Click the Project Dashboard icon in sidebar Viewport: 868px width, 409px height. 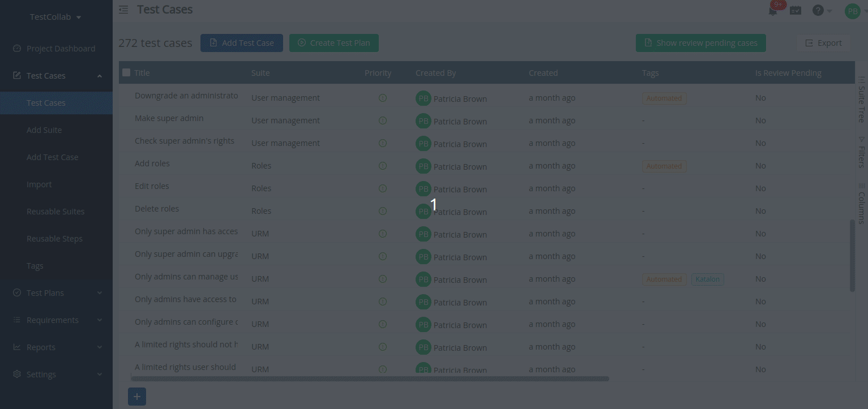17,49
